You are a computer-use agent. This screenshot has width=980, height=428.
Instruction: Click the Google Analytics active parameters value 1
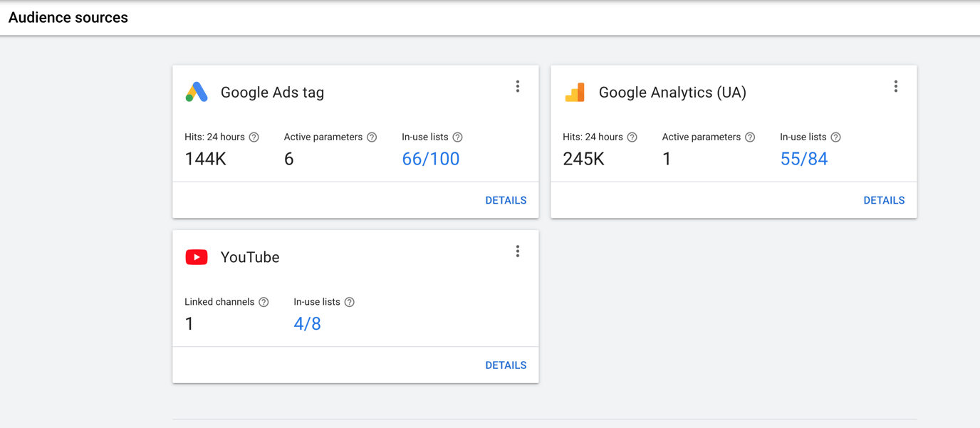pos(667,159)
